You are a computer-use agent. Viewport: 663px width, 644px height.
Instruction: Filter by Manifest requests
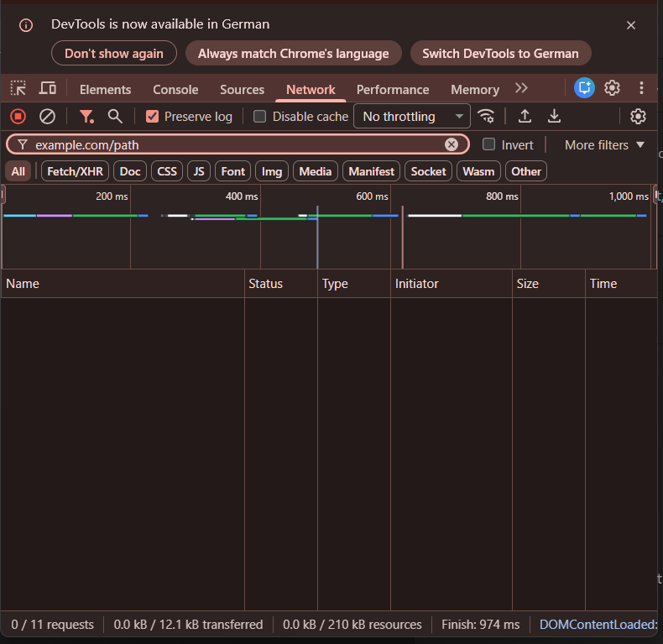(371, 171)
